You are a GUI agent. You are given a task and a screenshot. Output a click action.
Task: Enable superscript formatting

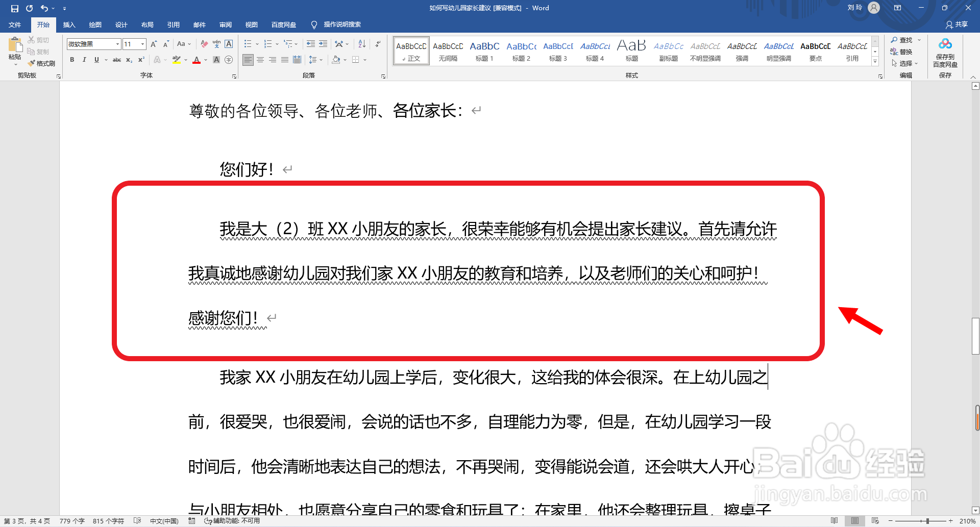[141, 60]
